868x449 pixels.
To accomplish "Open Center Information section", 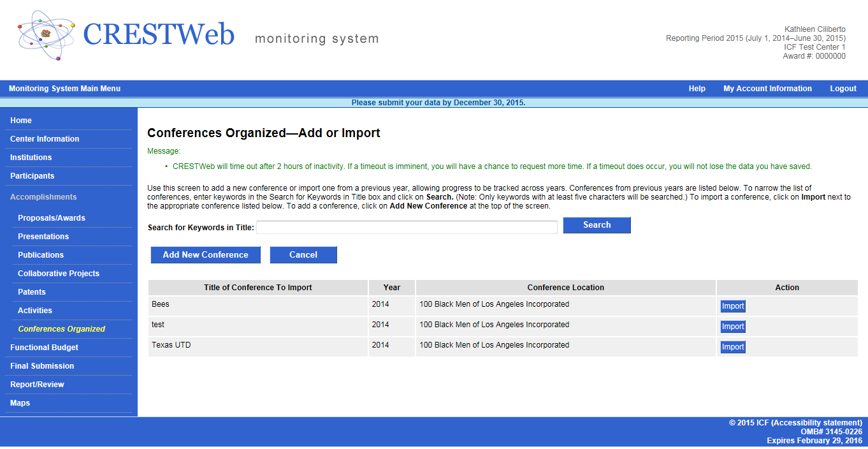I will (x=45, y=139).
